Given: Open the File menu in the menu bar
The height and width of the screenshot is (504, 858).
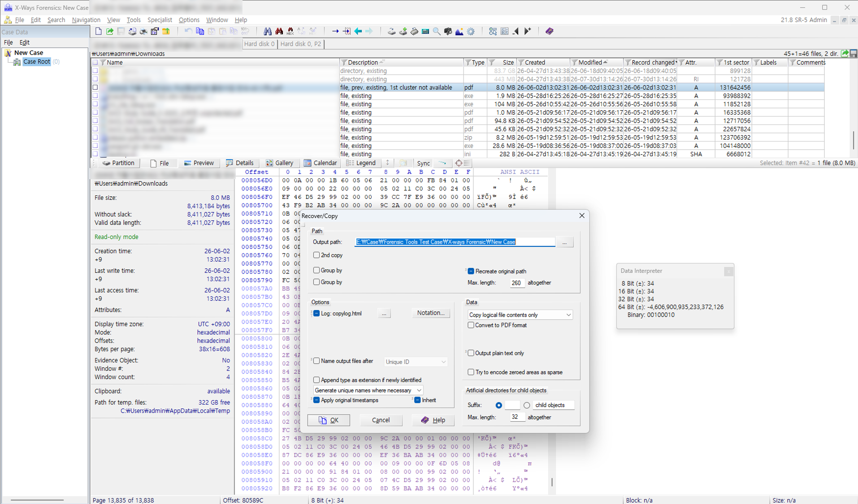Looking at the screenshot, I should click(x=19, y=20).
